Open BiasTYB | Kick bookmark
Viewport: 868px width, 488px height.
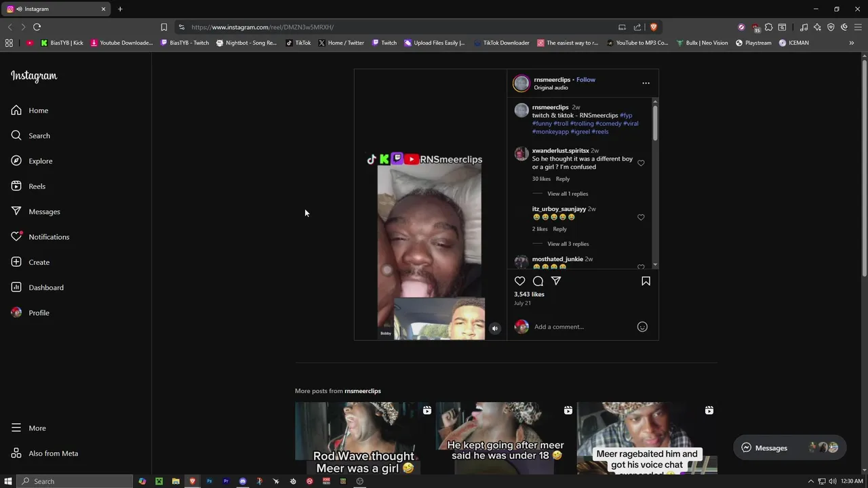coord(62,43)
